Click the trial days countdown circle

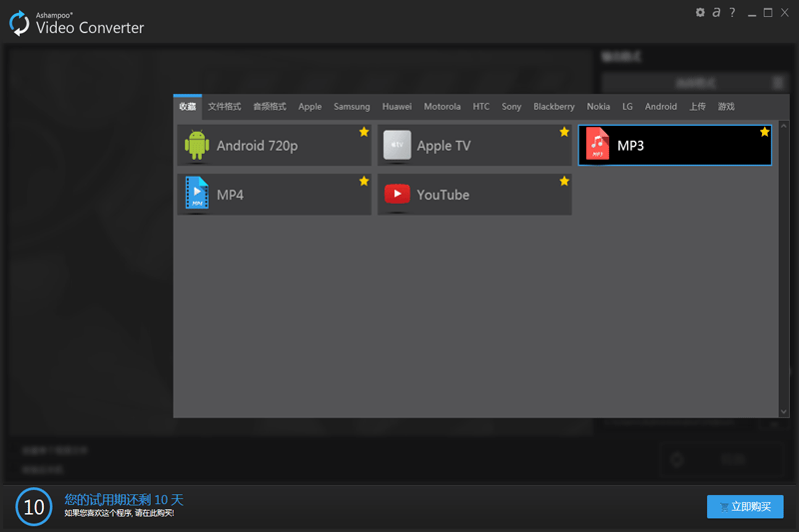34,506
